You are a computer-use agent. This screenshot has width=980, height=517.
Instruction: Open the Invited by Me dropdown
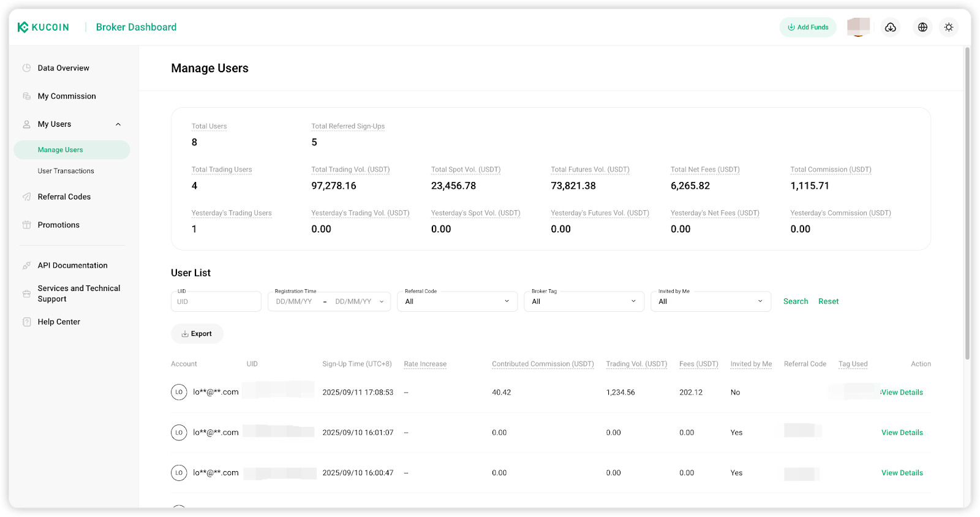pos(710,301)
